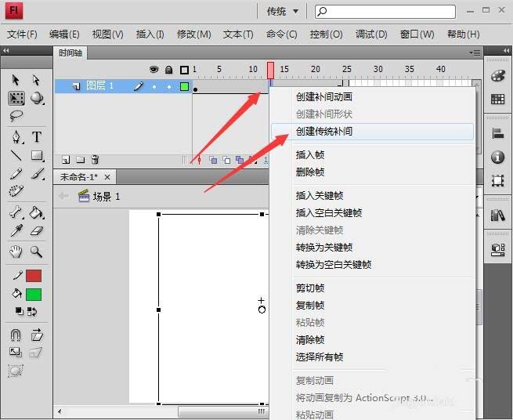Close the 未命名-1* document tab
The height and width of the screenshot is (420, 513).
[107, 177]
